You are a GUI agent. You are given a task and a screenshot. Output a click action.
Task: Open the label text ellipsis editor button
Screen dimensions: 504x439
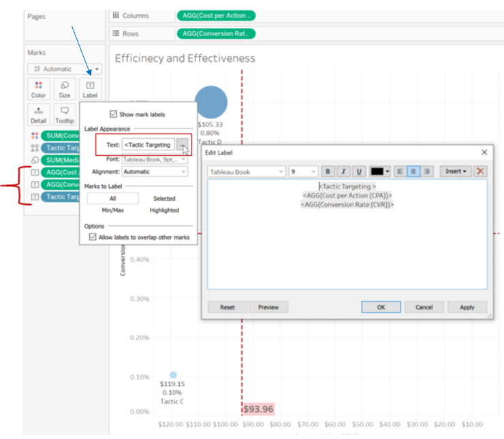coord(183,145)
